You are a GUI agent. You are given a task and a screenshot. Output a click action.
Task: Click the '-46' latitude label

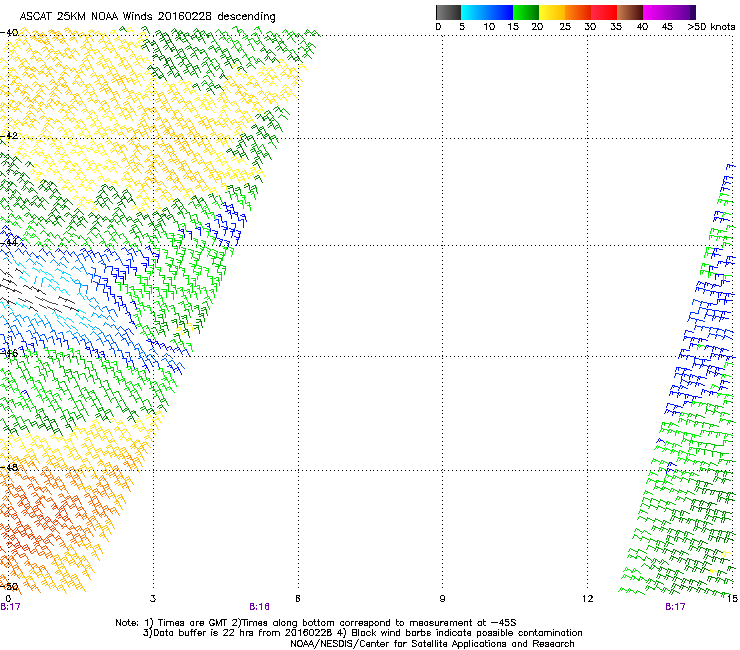coord(9,353)
